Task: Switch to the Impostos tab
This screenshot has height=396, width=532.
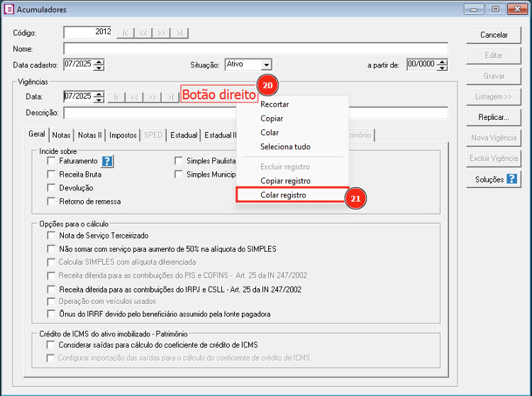Action: (123, 135)
